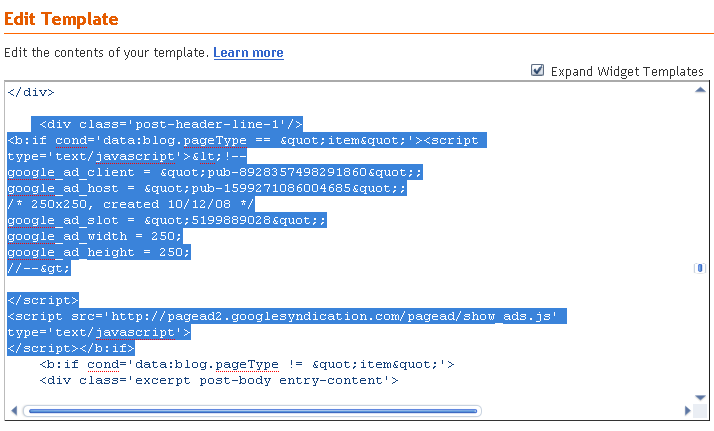Click the post-header-line-1 div line
The width and height of the screenshot is (714, 431).
167,124
